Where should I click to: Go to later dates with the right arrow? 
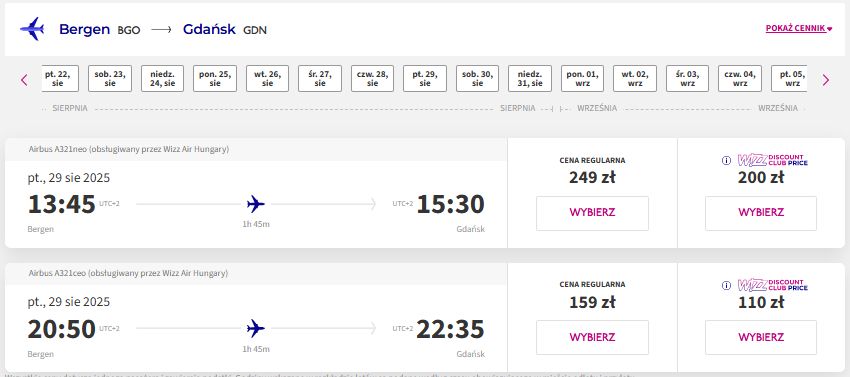[x=826, y=80]
